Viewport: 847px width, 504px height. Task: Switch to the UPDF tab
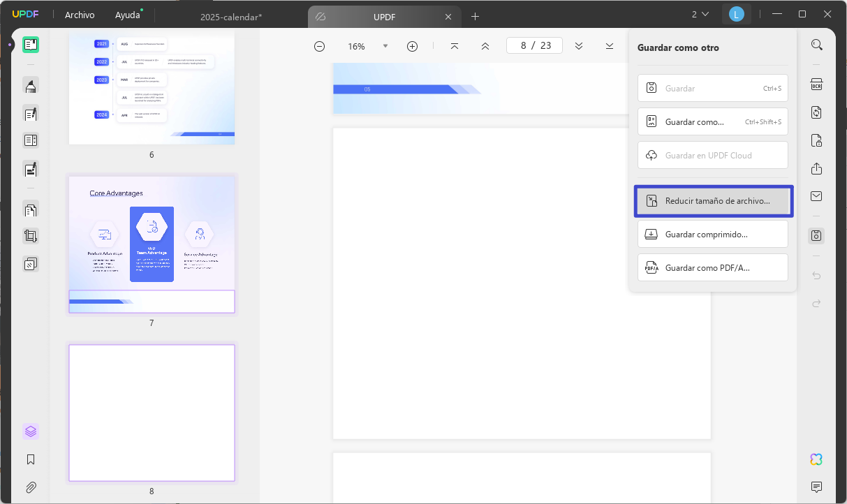(x=384, y=16)
